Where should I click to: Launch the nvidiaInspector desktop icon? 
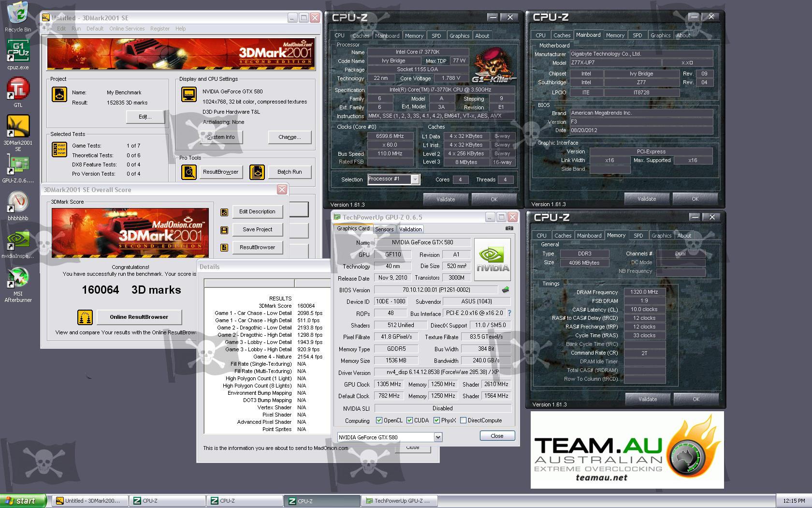click(x=18, y=244)
